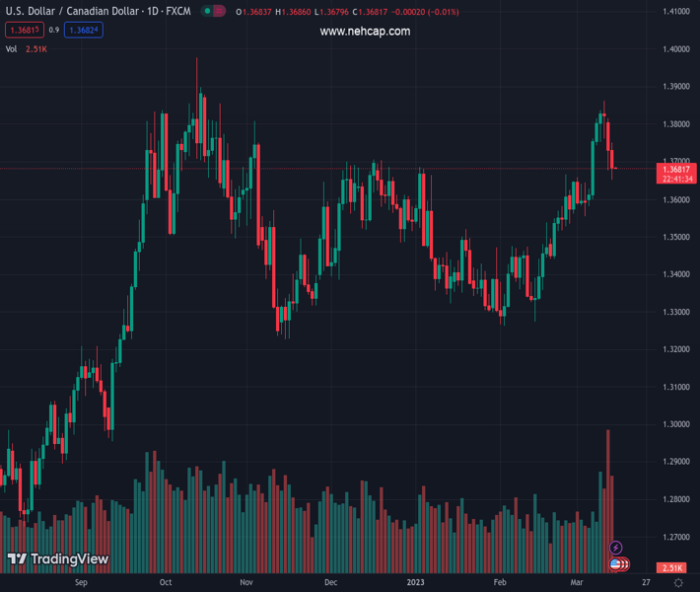700x592 pixels.
Task: Toggle the market status indicator pill
Action: coord(213,12)
